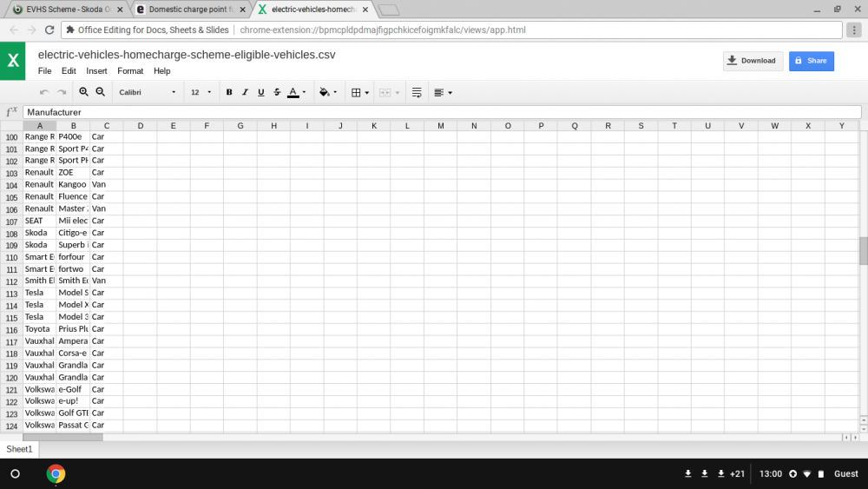The width and height of the screenshot is (868, 489).
Task: Apply the text color A icon
Action: coord(293,92)
